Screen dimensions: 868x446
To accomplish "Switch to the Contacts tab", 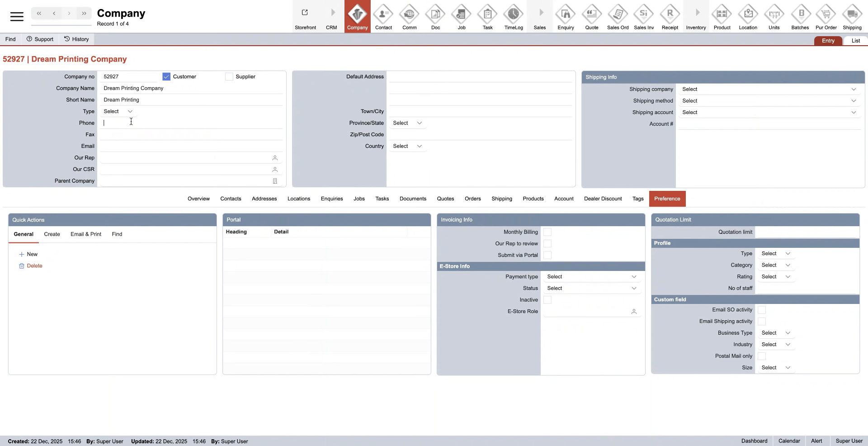I will tap(231, 199).
